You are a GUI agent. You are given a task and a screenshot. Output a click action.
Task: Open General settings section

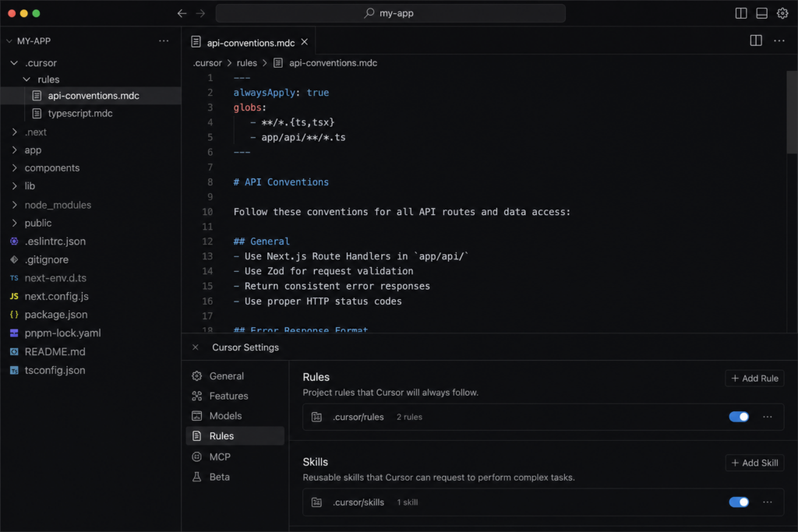pyautogui.click(x=235, y=376)
